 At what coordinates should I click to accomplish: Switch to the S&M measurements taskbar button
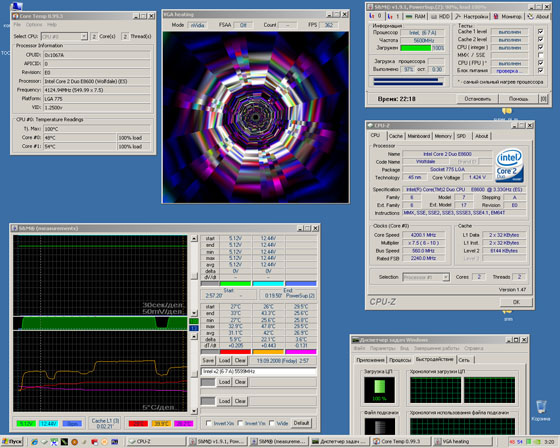tap(278, 442)
